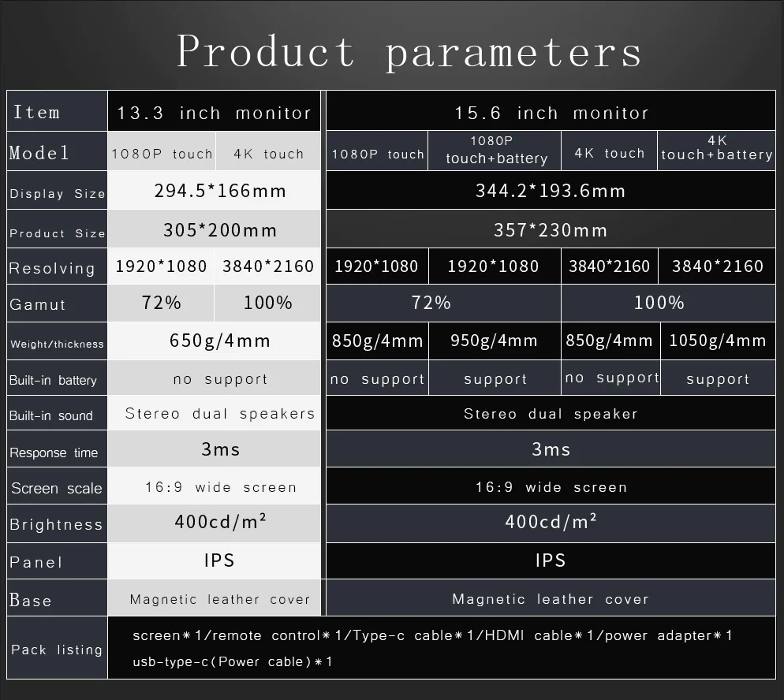
Task: Click the 344.2*193.6mm display size cell
Action: (x=551, y=191)
